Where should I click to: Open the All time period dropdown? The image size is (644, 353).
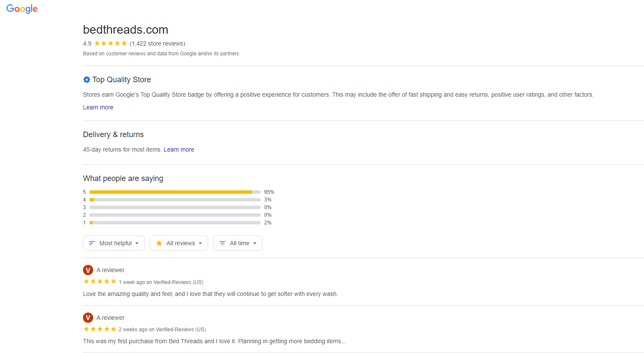pyautogui.click(x=238, y=243)
